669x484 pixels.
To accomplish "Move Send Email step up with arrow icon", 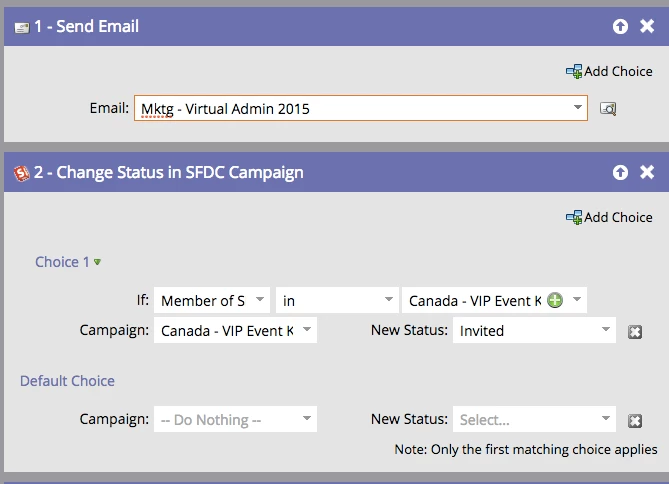I will tap(620, 26).
